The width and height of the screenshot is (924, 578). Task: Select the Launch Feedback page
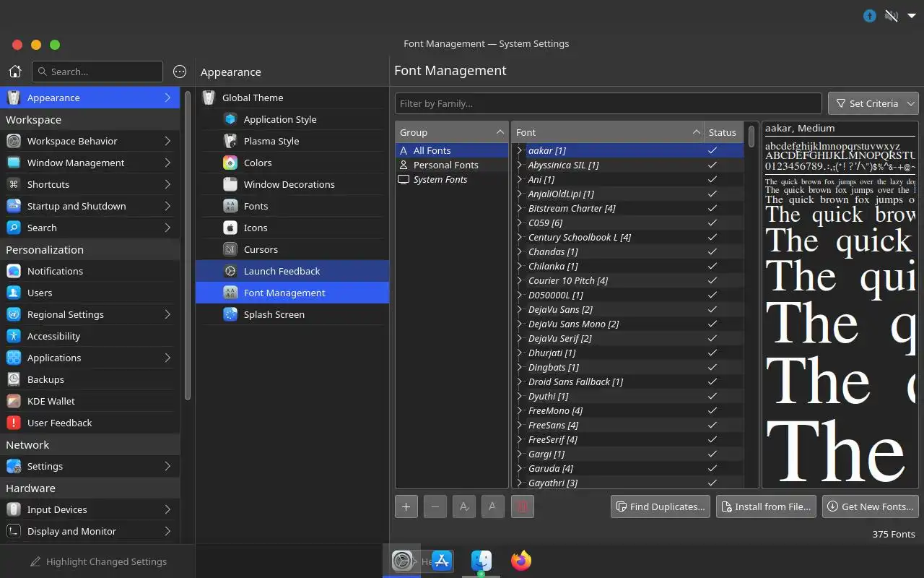(292, 271)
